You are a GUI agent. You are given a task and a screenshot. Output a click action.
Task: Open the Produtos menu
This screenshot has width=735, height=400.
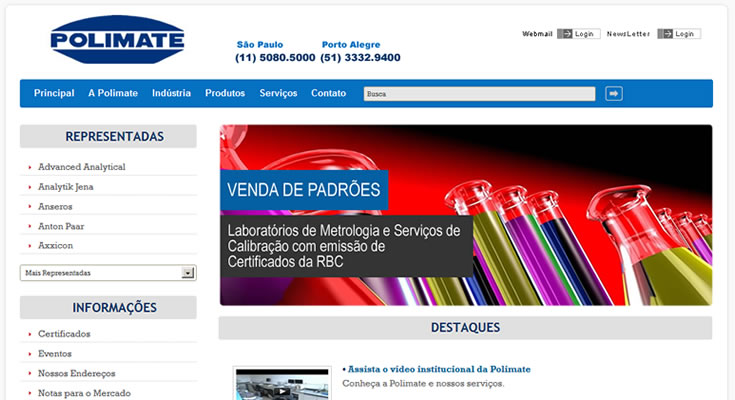(225, 93)
